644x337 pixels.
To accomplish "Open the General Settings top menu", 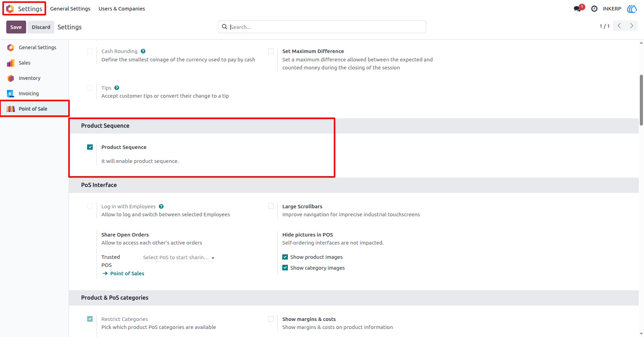I will (x=70, y=9).
